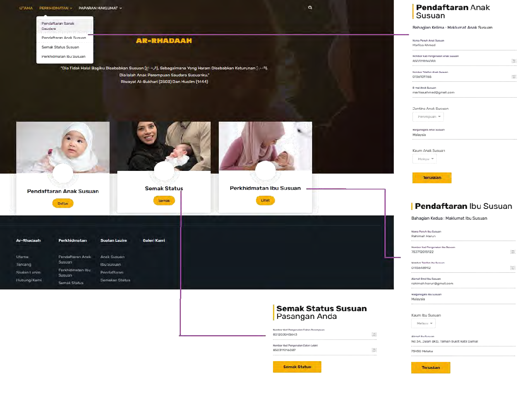Click icon in Anak Susuan identity card field
This screenshot has height=396, width=532.
coord(514,61)
